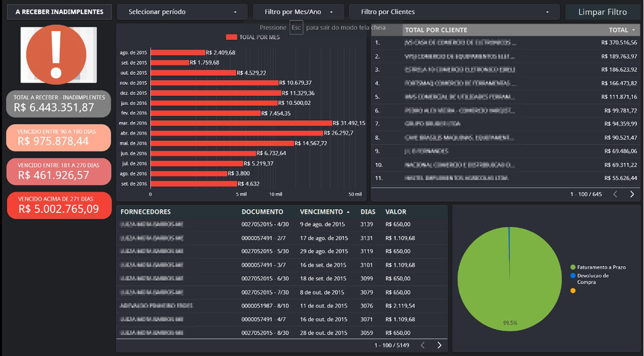Sort by DOCUMENTO column header
Image resolution: width=644 pixels, height=356 pixels.
click(x=262, y=212)
